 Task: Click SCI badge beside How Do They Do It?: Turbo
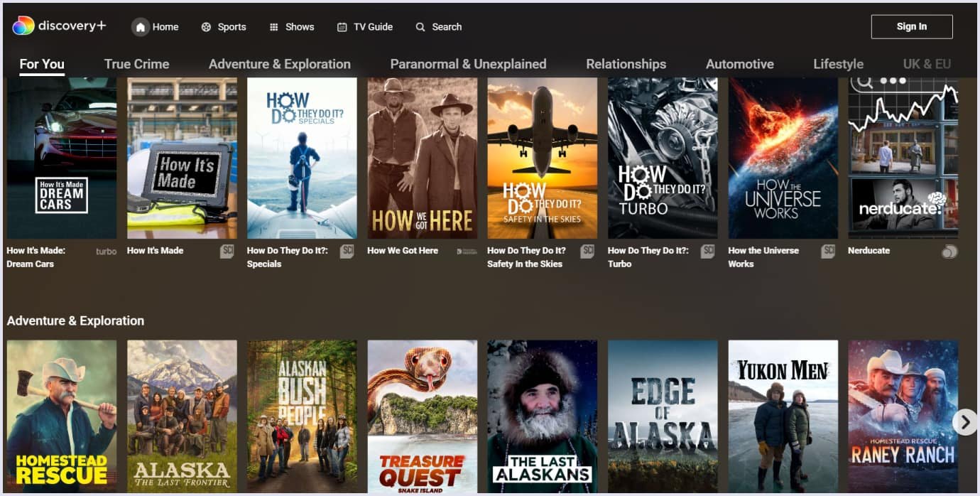[x=707, y=252]
